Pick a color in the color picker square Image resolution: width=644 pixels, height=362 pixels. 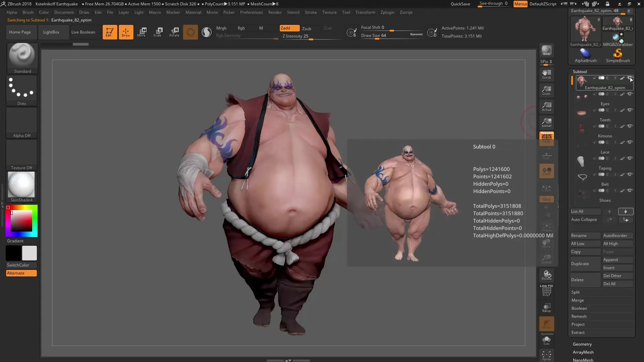(21, 221)
